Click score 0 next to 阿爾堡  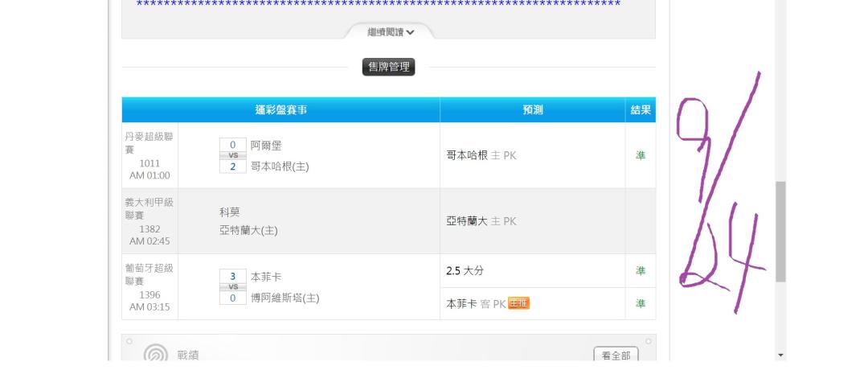(x=233, y=145)
